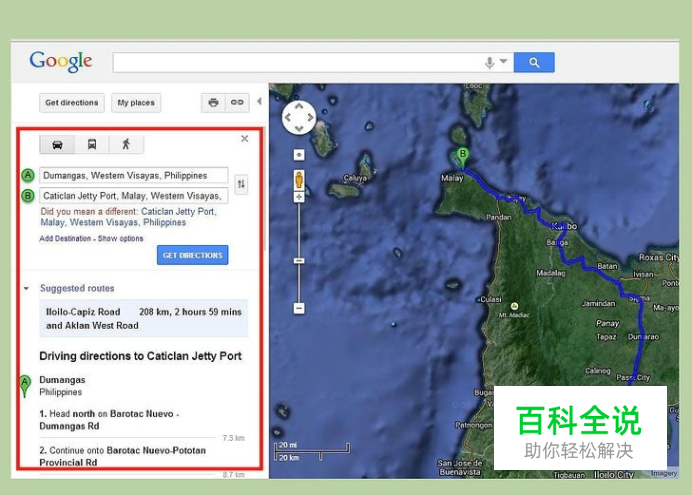
Task: Click the suggested Caticlan Jetty Port link
Action: (128, 217)
